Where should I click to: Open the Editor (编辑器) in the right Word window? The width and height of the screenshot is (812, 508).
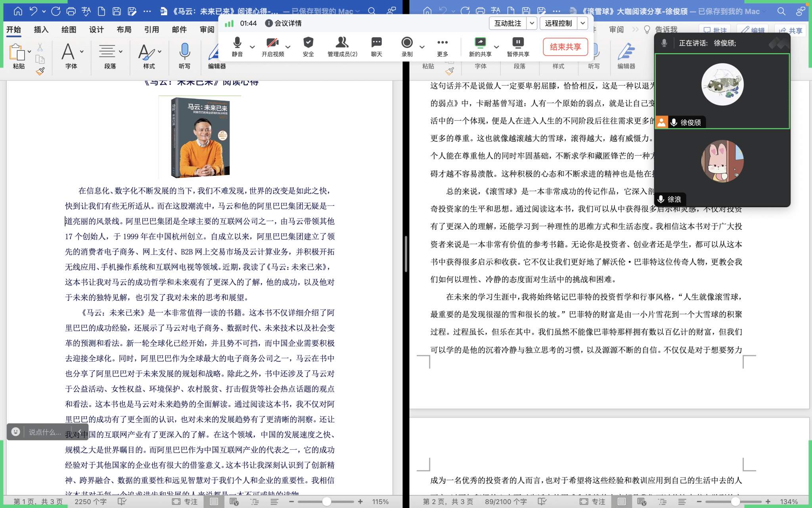[x=626, y=56]
